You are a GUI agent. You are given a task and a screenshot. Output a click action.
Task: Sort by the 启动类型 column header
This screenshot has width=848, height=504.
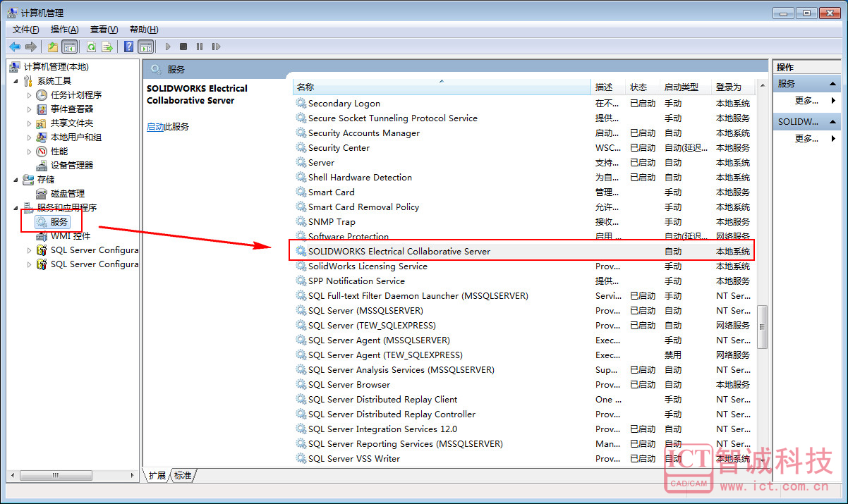[x=686, y=87]
